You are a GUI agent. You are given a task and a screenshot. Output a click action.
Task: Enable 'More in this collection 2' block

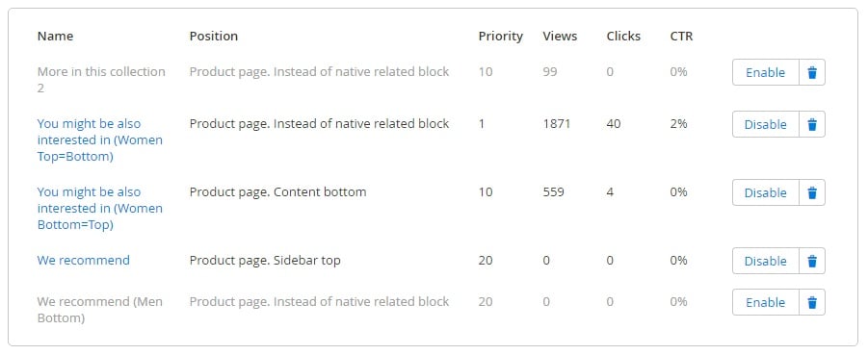click(766, 72)
